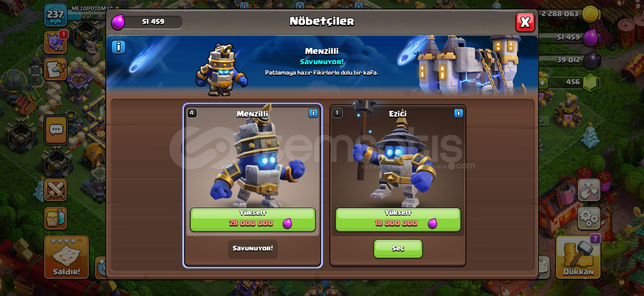This screenshot has width=644, height=296.
Task: Show info for Menzilli guardian card
Action: pos(313,113)
